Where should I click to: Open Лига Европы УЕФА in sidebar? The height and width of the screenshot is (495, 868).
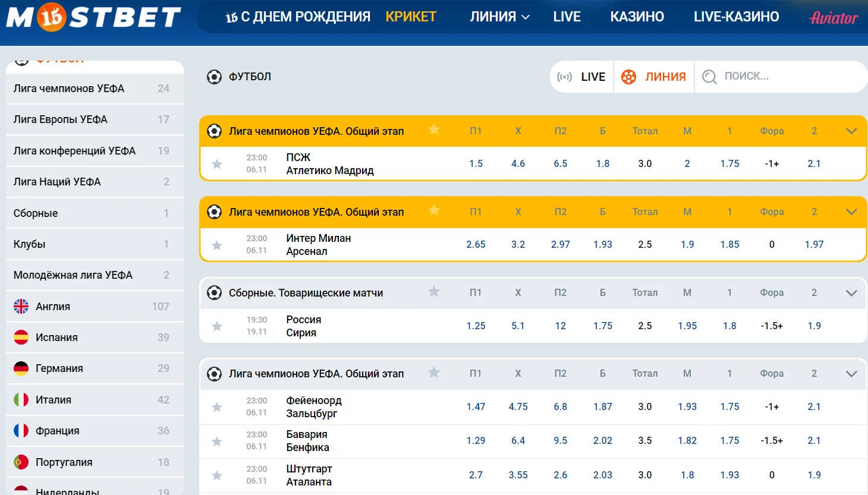pyautogui.click(x=61, y=119)
